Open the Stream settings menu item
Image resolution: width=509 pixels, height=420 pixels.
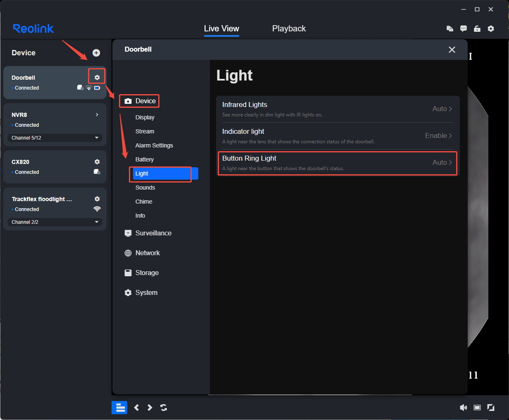pyautogui.click(x=145, y=131)
